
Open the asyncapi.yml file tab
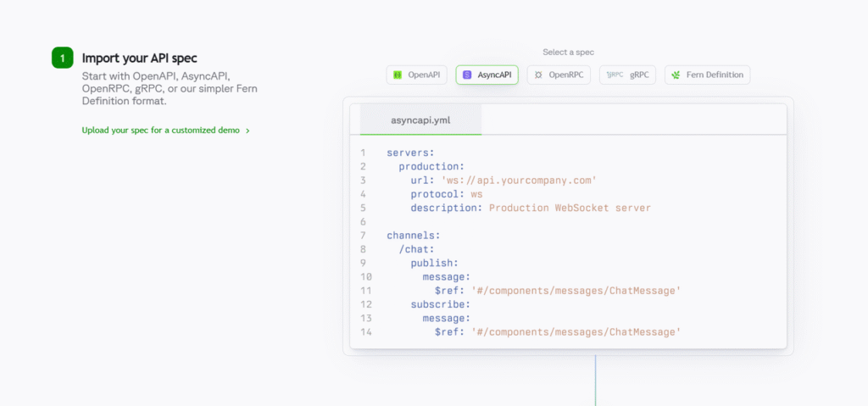click(420, 120)
